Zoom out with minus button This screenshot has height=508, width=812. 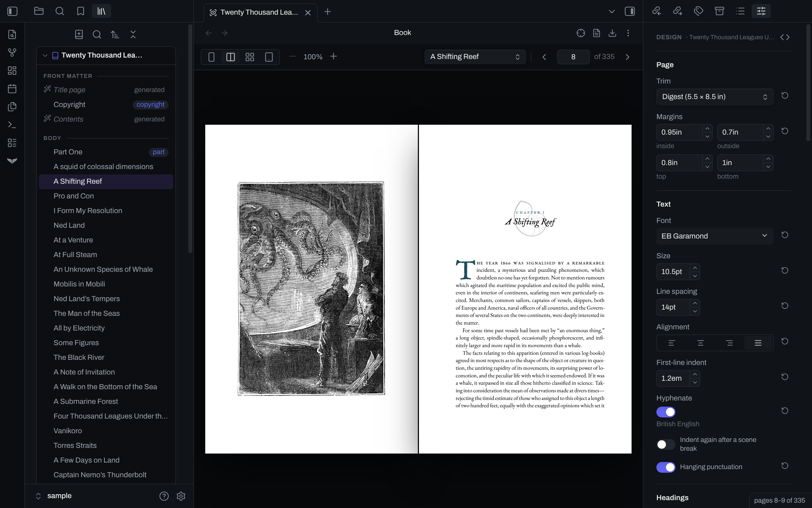tap(292, 56)
